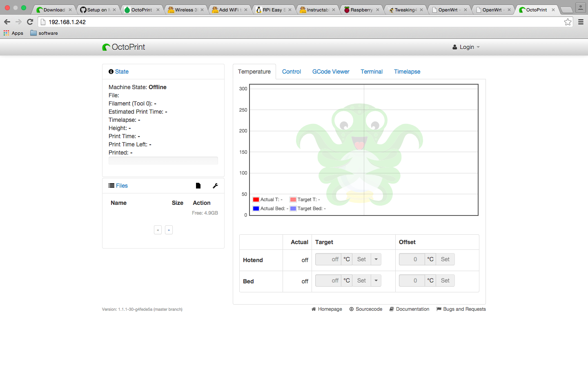The width and height of the screenshot is (588, 368).
Task: Click the Machine State: Offline text
Action: [138, 87]
